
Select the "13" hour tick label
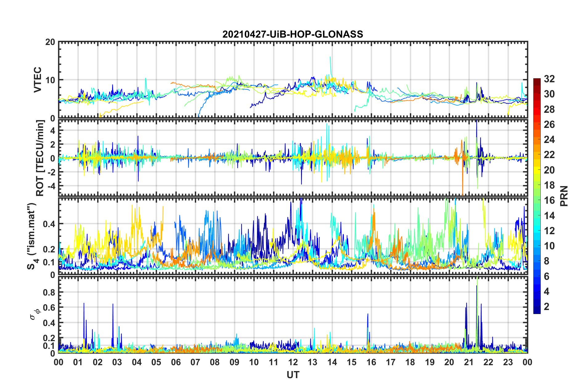point(312,362)
